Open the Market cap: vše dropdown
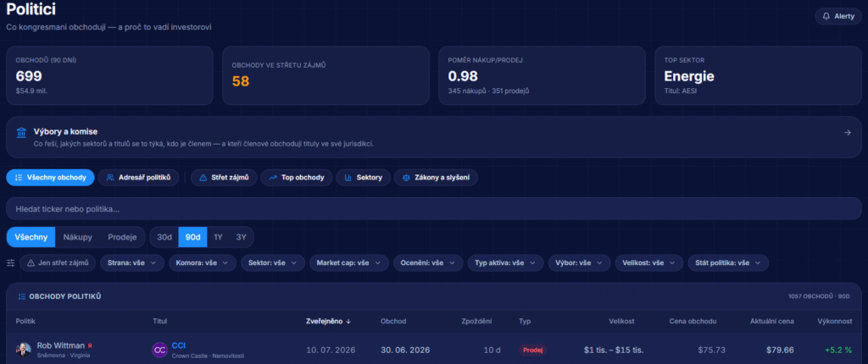868x364 pixels. coord(348,262)
